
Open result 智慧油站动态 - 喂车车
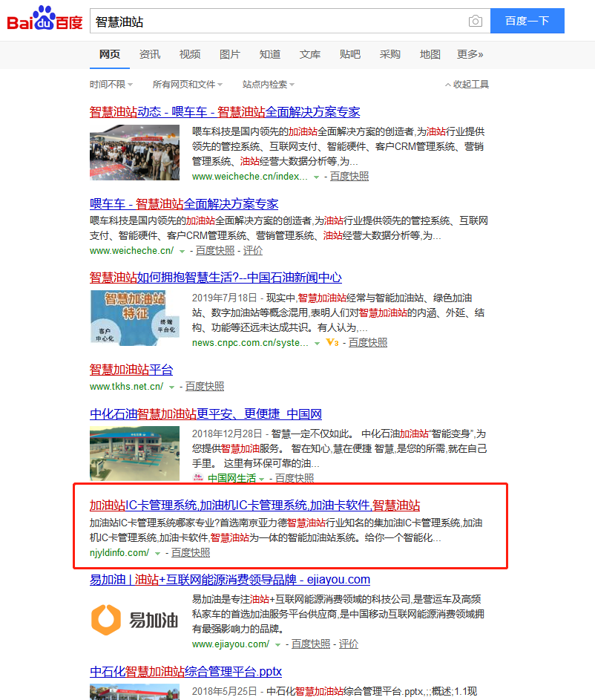225,111
